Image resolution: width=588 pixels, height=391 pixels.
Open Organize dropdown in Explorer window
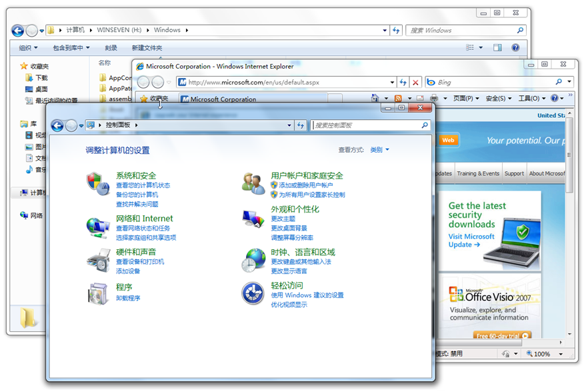pyautogui.click(x=29, y=47)
